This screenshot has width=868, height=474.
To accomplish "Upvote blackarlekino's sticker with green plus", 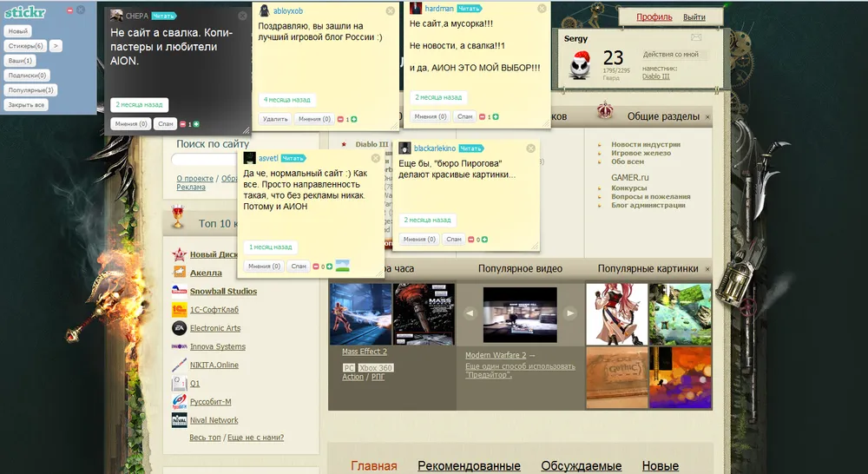I will pos(484,240).
